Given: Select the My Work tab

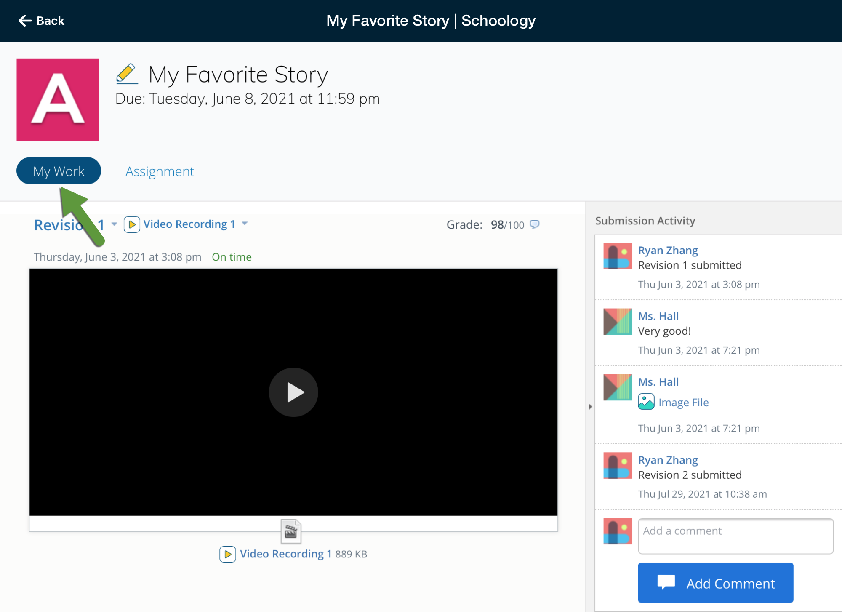Looking at the screenshot, I should pyautogui.click(x=59, y=171).
